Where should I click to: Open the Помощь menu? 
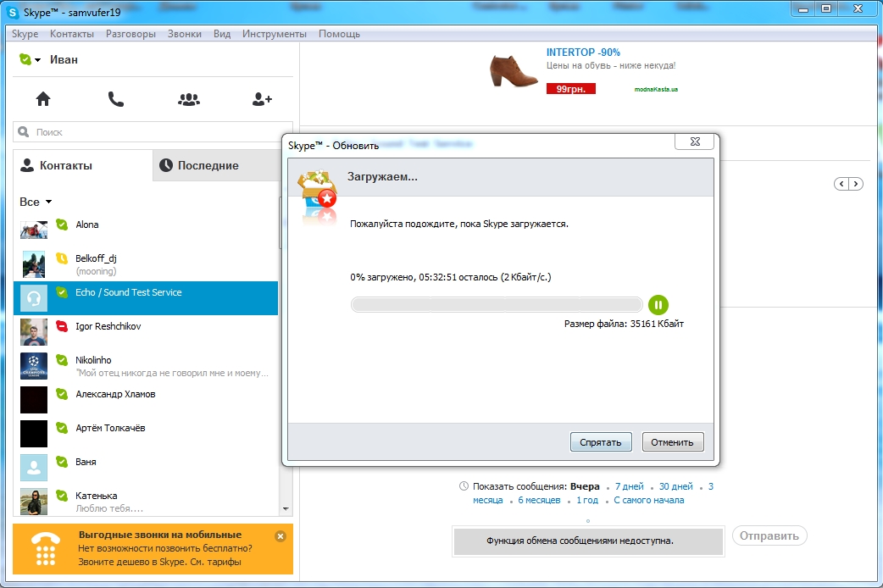[x=339, y=34]
